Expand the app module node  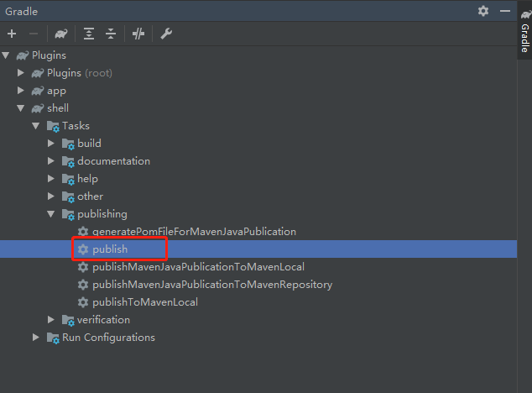(21, 91)
